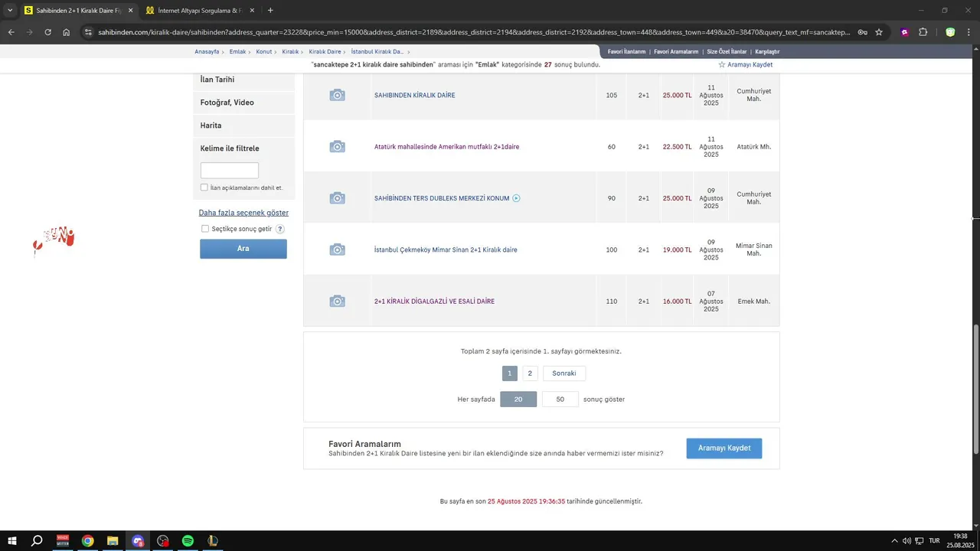Click camera icon of DİGALGAZLİ VE ESALİ listing
Screen dimensions: 980x551
point(337,302)
